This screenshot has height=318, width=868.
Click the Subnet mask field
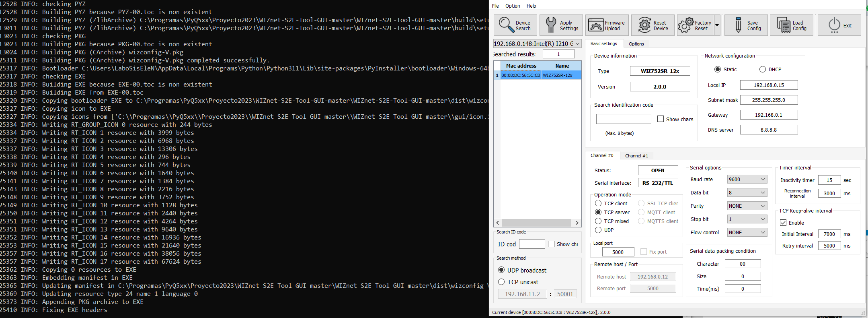point(769,100)
